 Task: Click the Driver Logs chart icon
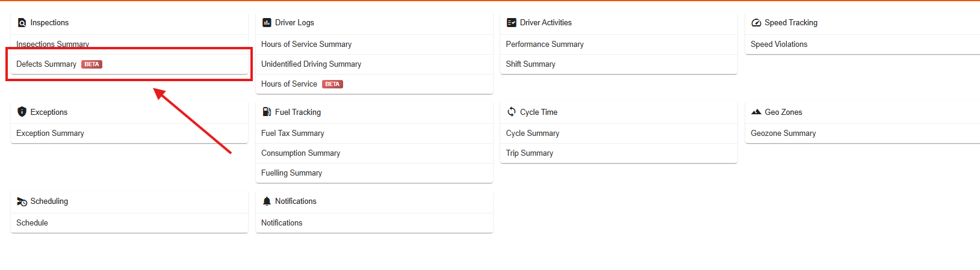(267, 23)
